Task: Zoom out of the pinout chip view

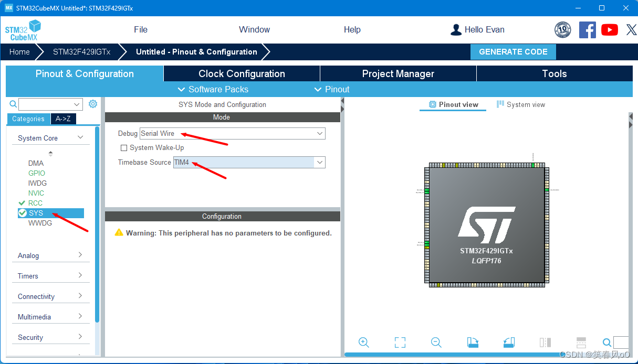Action: [x=436, y=342]
